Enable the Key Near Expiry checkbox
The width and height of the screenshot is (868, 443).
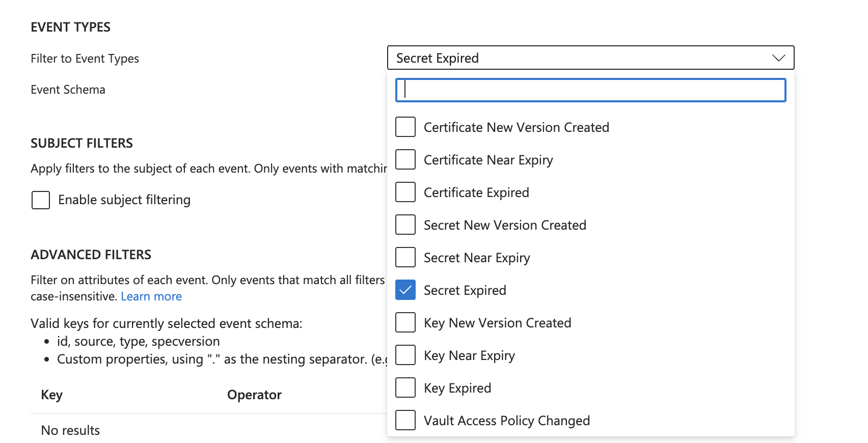[x=405, y=355]
